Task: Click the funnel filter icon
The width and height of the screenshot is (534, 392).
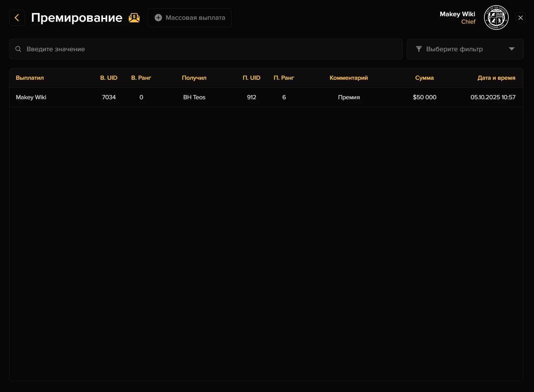Action: [x=419, y=49]
